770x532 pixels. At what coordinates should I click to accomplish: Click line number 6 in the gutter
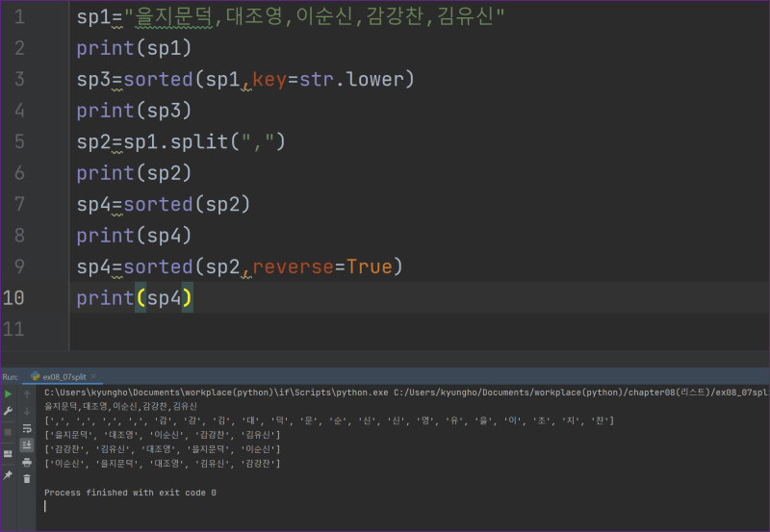[19, 173]
